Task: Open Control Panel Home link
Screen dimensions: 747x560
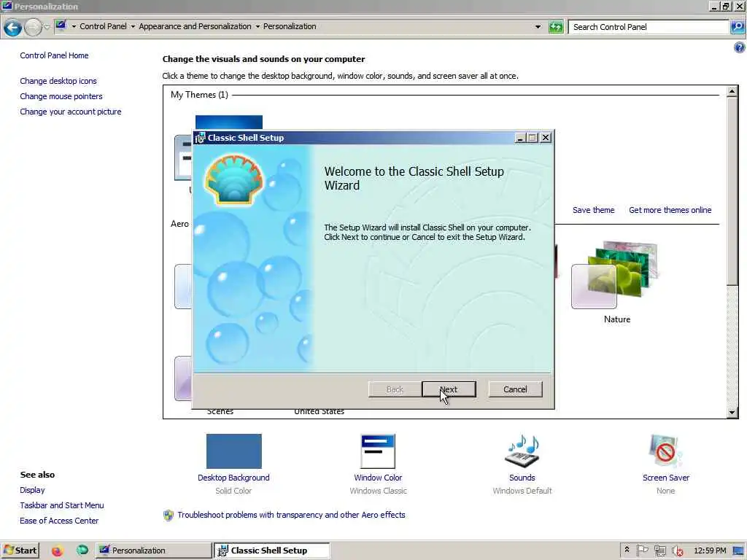Action: tap(54, 55)
